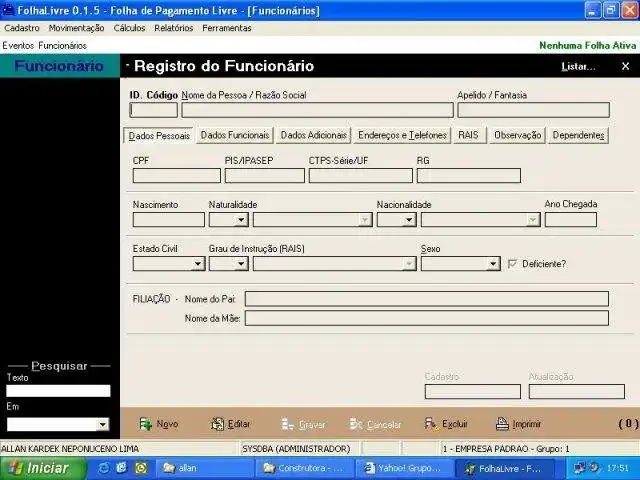Click the Pesquisar Texto search field
This screenshot has height=480, width=640.
(x=58, y=391)
